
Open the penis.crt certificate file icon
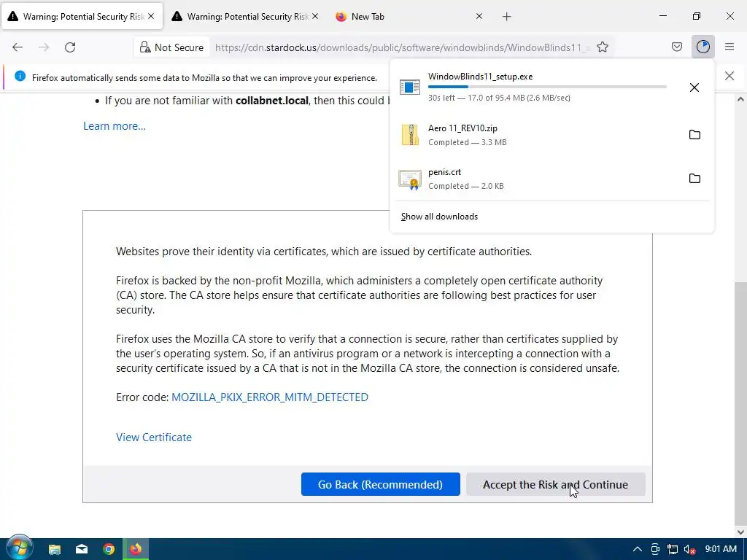click(x=410, y=179)
